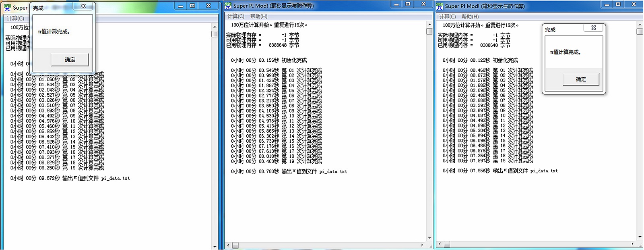Click the scroll-down arrow in the left window's scrollbar
Image resolution: width=644 pixels, height=250 pixels.
pyautogui.click(x=215, y=246)
